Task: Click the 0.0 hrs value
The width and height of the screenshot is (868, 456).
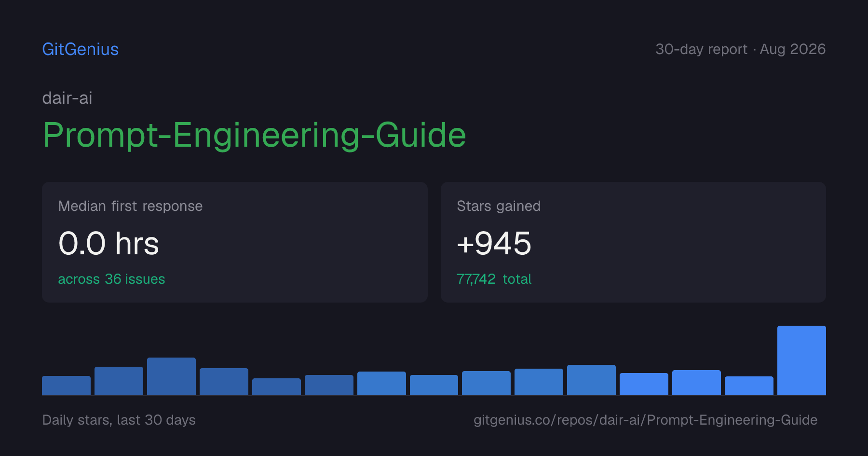Action: click(108, 243)
